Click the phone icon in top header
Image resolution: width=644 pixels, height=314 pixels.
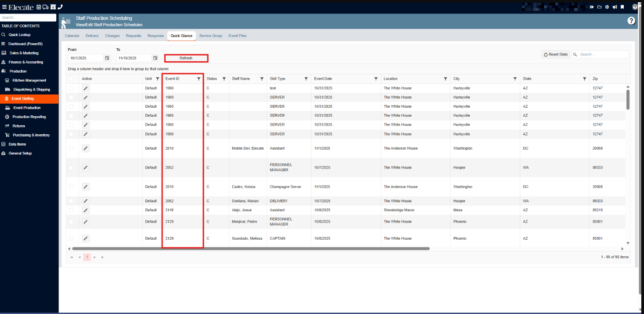pyautogui.click(x=60, y=7)
